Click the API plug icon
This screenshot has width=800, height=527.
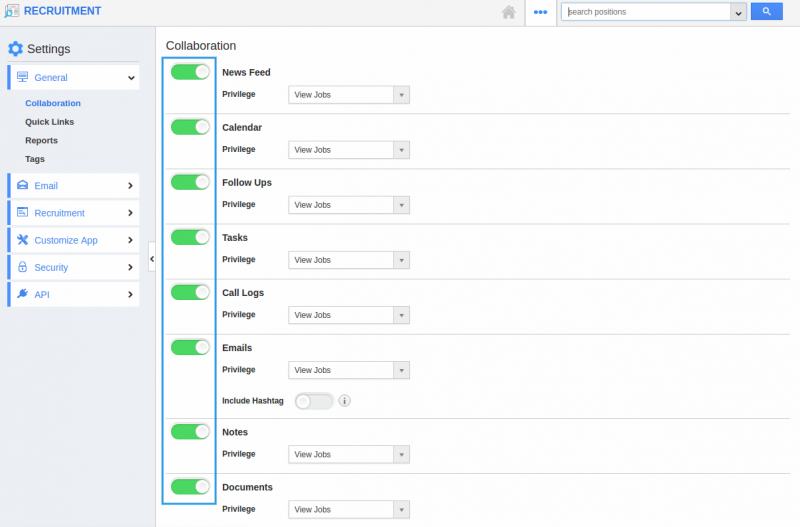[x=22, y=294]
